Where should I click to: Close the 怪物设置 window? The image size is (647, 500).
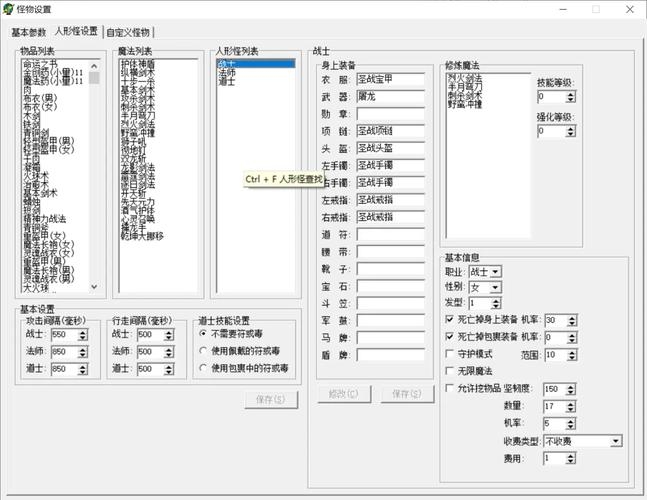pyautogui.click(x=630, y=9)
